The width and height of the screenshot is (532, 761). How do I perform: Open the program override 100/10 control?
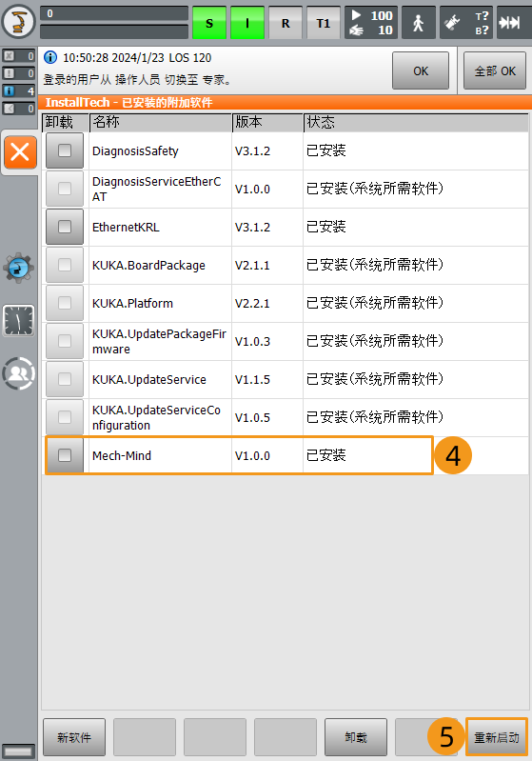click(x=371, y=23)
